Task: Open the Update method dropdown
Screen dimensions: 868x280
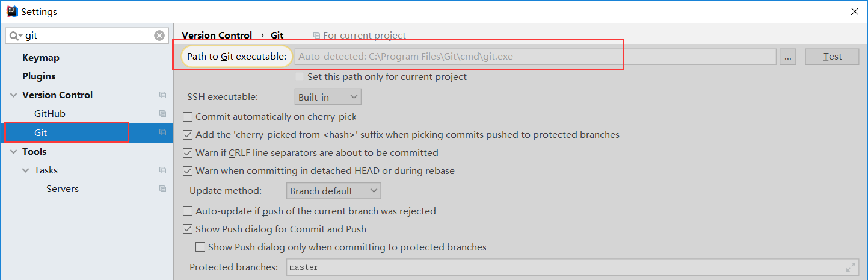Action: (x=333, y=191)
